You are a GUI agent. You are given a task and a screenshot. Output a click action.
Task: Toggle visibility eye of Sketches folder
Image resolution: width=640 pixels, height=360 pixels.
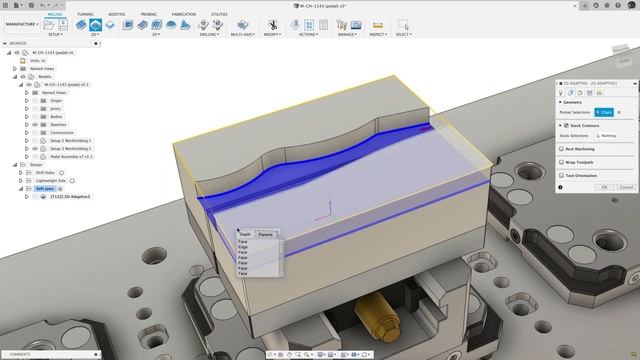coord(35,124)
